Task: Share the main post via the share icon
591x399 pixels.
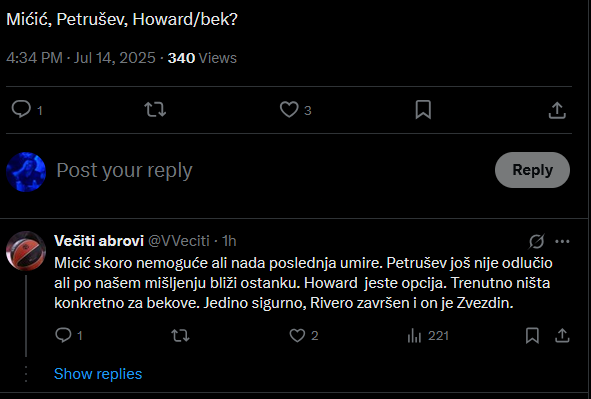Action: click(x=557, y=110)
